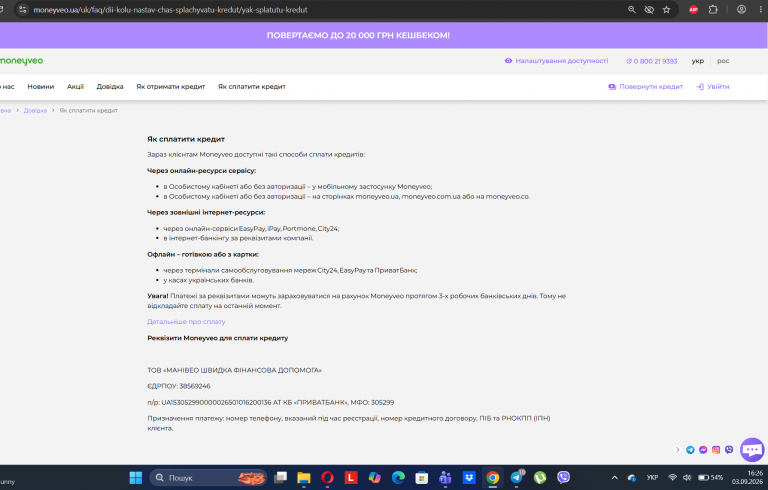Click the battery 54% indicator
This screenshot has width=768, height=490.
point(711,478)
